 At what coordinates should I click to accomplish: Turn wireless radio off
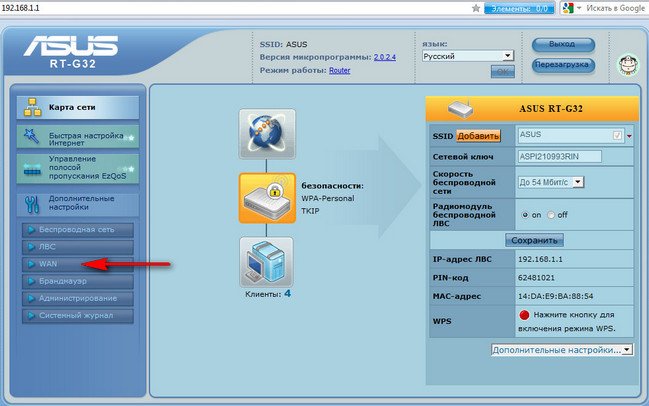pos(550,215)
